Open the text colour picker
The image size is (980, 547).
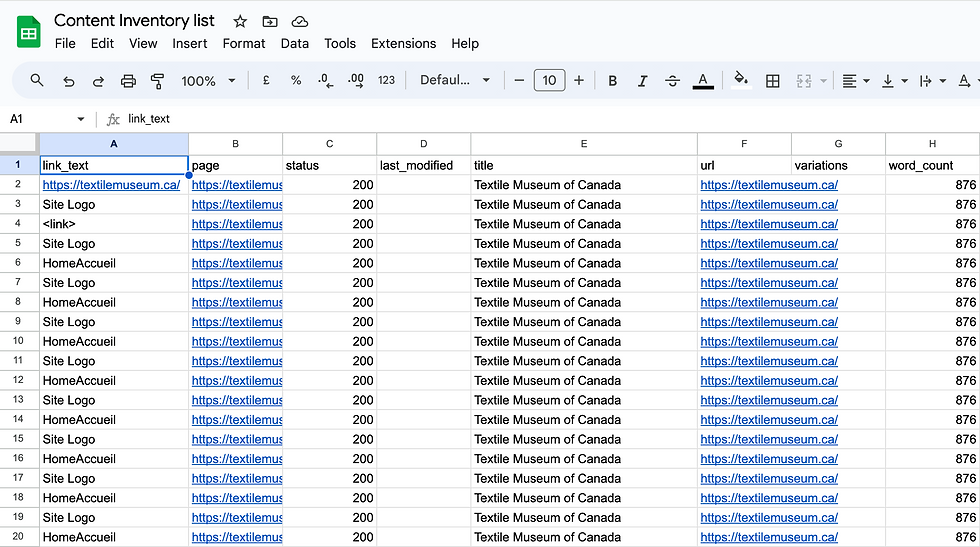pyautogui.click(x=703, y=81)
